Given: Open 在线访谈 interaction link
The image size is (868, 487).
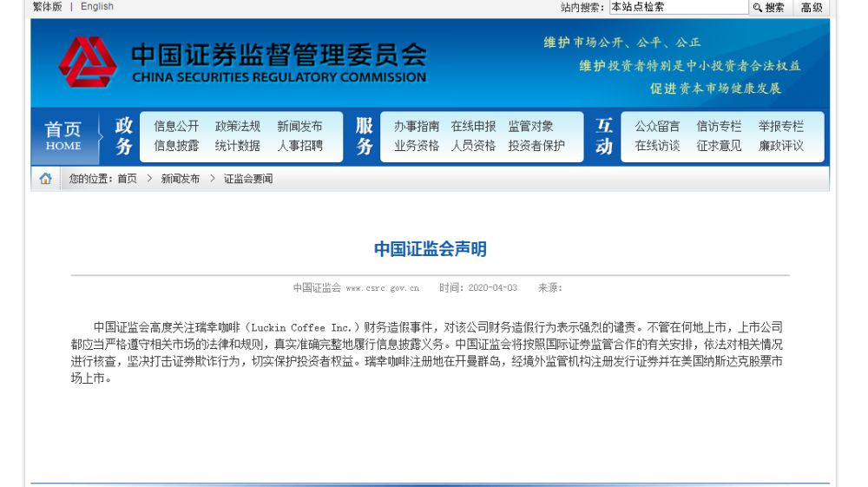Looking at the screenshot, I should [x=657, y=146].
